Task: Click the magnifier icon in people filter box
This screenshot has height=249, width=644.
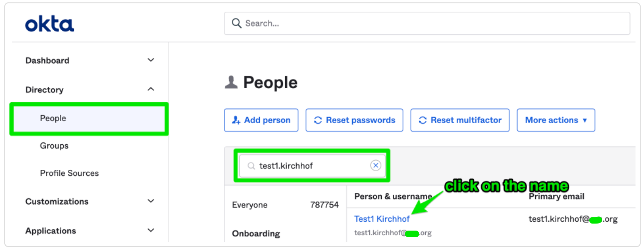Action: (251, 166)
